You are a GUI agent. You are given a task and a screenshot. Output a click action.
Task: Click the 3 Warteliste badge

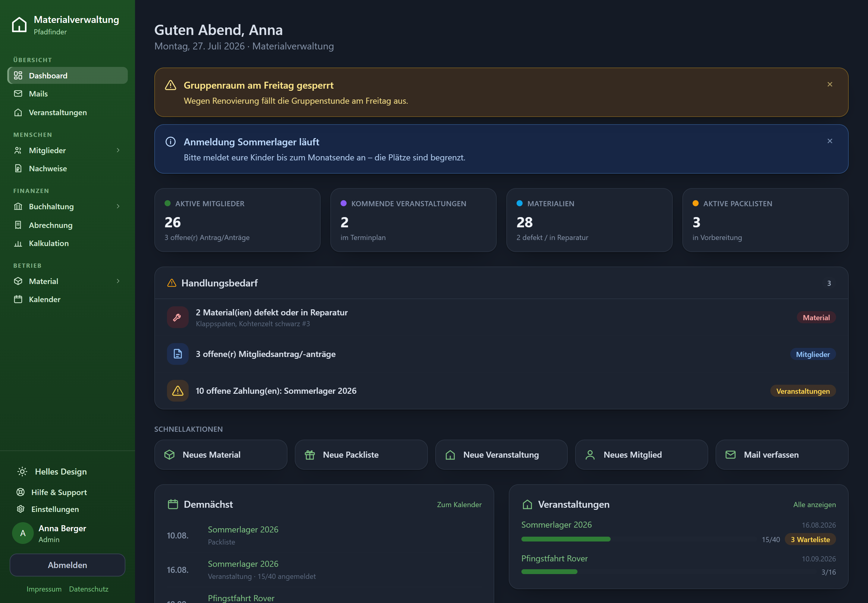coord(810,539)
